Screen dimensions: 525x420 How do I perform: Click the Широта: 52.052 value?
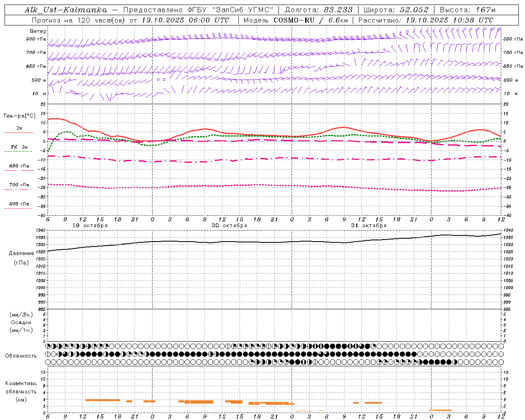(396, 10)
